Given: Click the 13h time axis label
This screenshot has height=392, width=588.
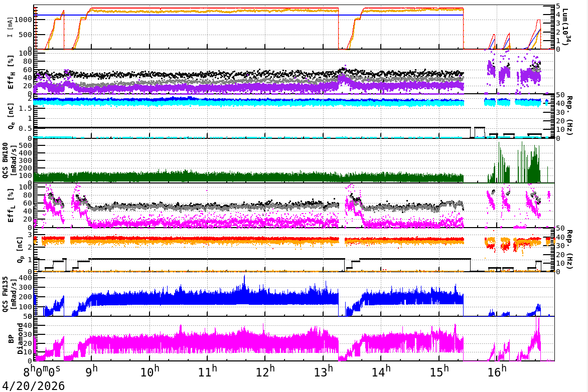Looking at the screenshot, I should point(323,371).
